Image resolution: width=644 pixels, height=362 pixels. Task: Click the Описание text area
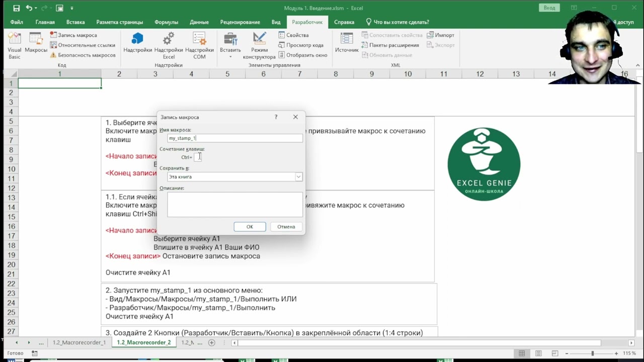point(235,205)
